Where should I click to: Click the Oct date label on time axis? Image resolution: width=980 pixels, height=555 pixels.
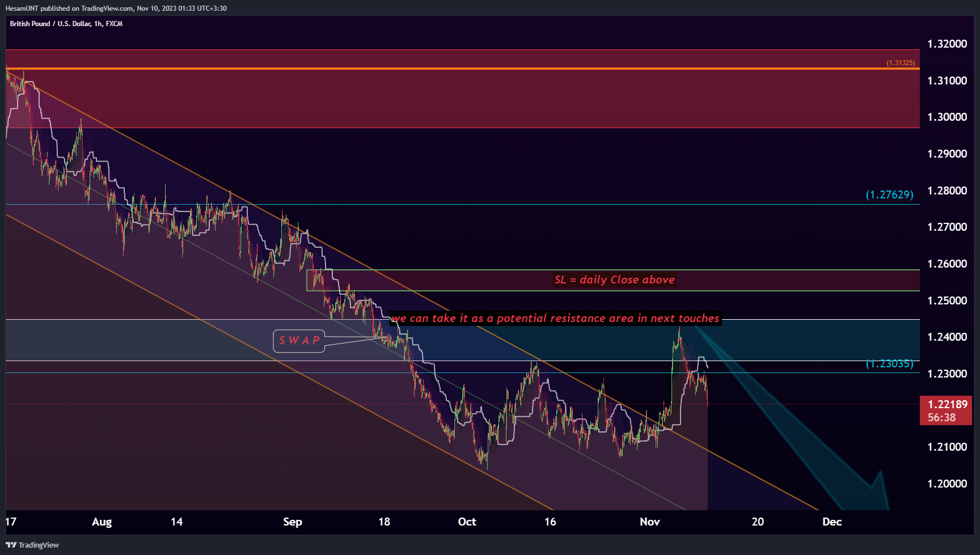coord(467,522)
